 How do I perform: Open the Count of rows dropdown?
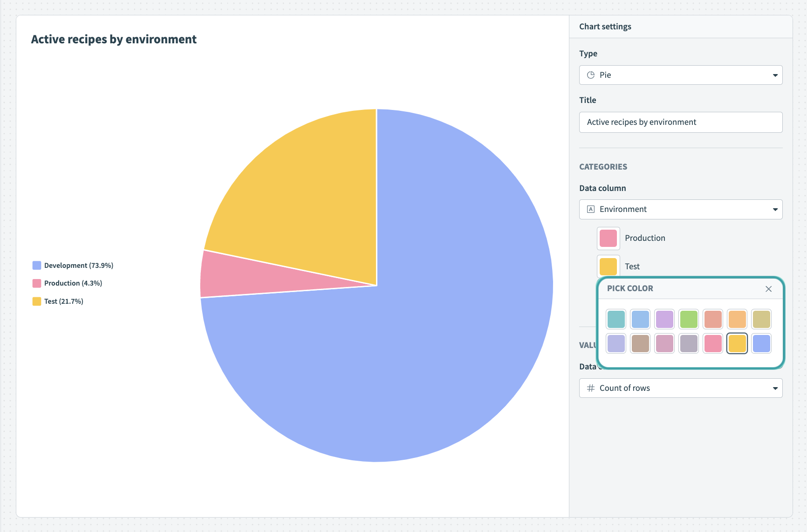coord(680,388)
